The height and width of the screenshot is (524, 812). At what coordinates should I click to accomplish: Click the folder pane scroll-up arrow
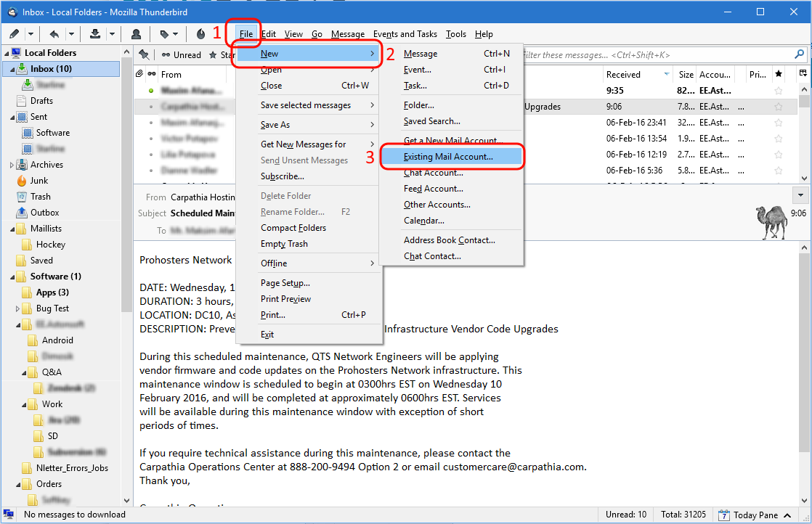(x=126, y=52)
